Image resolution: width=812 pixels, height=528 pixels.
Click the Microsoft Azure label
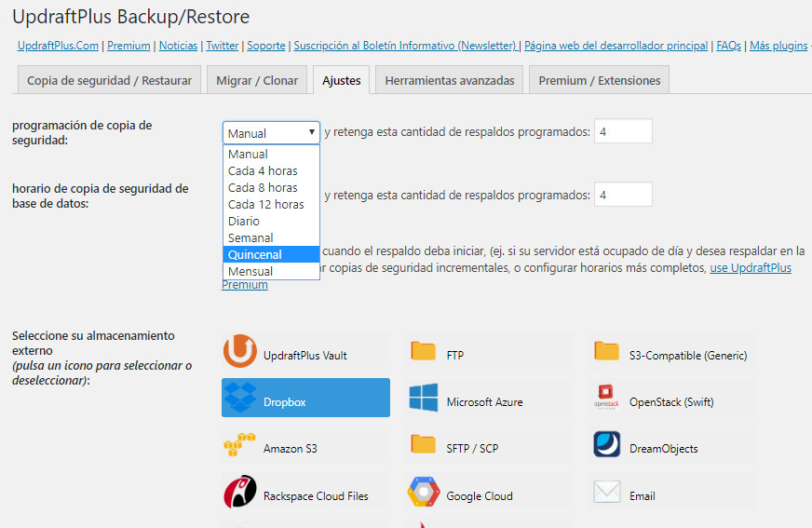[485, 402]
